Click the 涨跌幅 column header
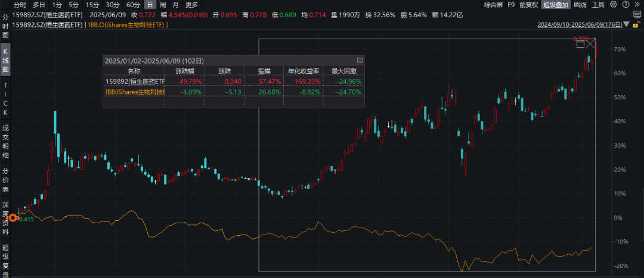Screen dimensions: 644x278 184,70
